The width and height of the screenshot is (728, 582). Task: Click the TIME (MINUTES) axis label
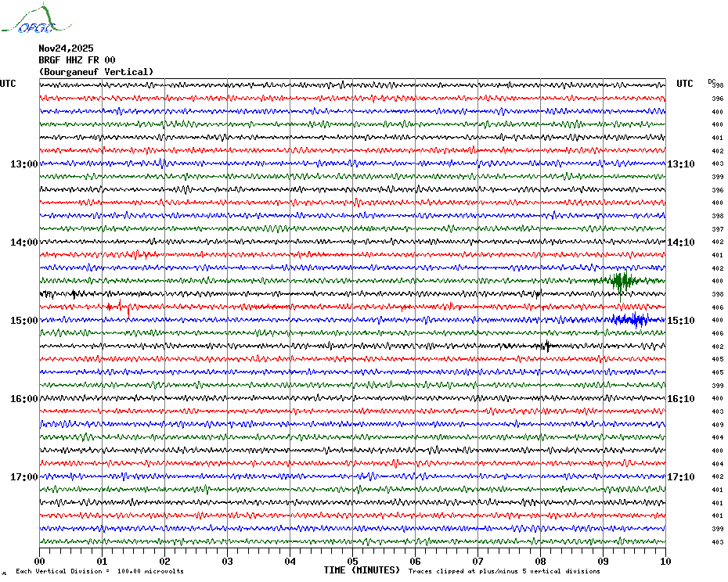point(362,570)
